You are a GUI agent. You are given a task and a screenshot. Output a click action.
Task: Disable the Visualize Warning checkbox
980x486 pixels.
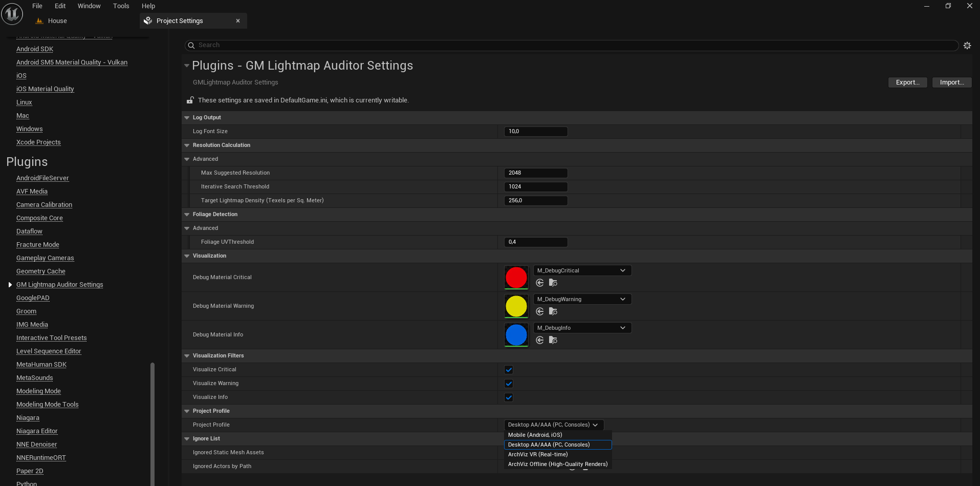pyautogui.click(x=509, y=384)
